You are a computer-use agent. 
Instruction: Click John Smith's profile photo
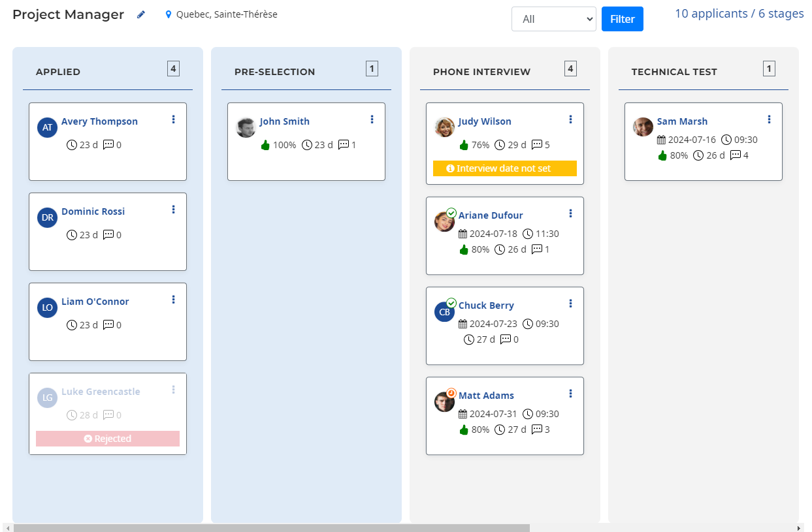(x=246, y=127)
